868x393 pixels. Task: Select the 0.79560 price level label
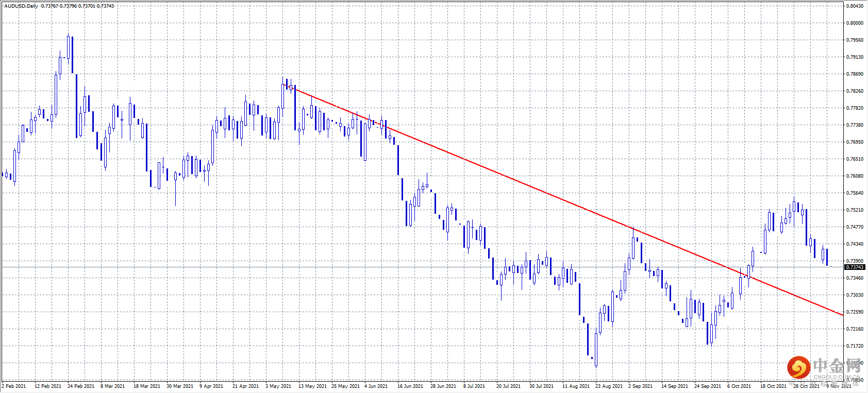pyautogui.click(x=855, y=40)
